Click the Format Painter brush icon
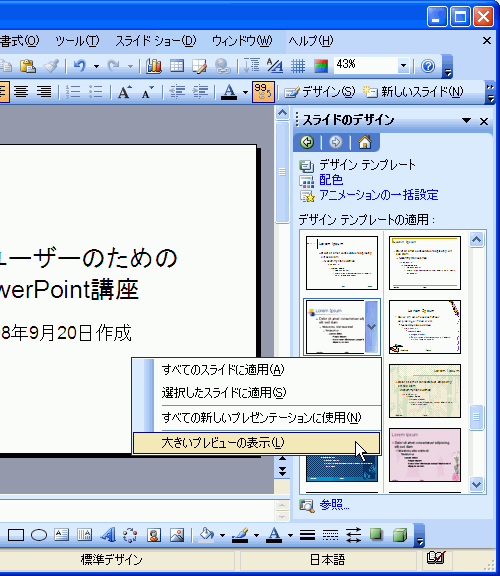 (51, 66)
